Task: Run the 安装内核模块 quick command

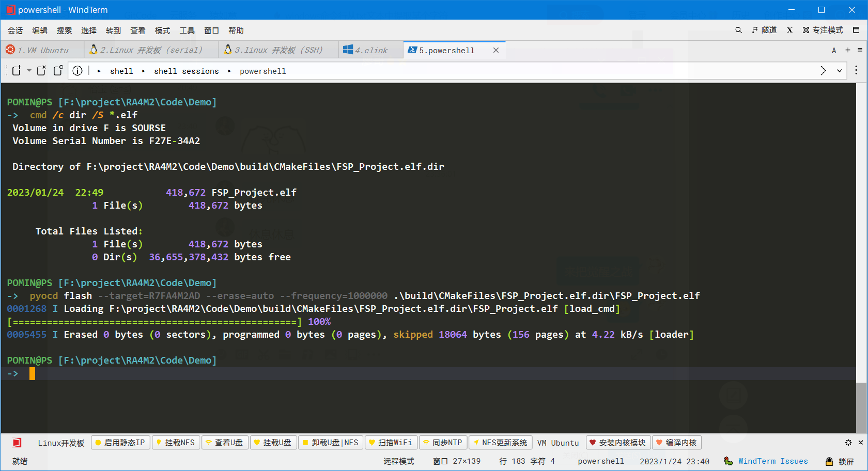Action: click(618, 443)
